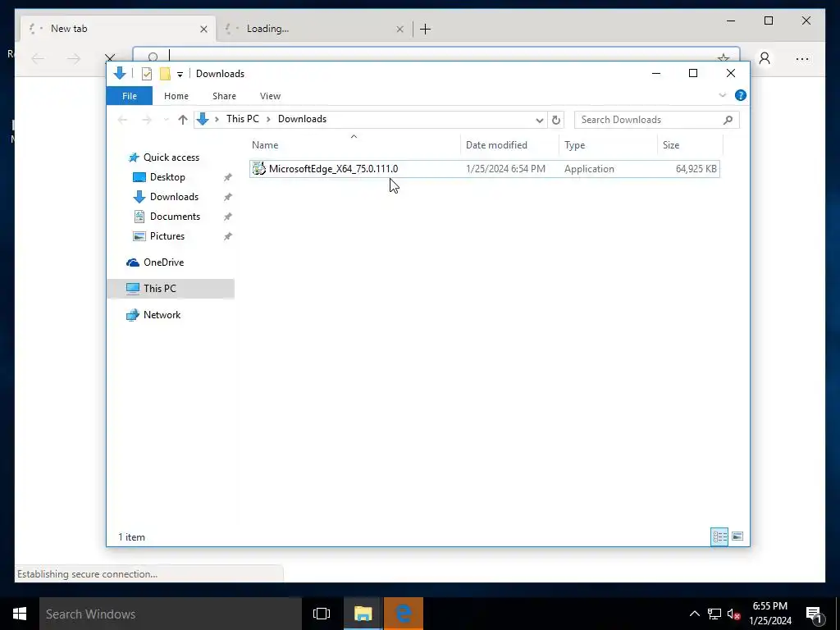Open the Share ribbon tab

(224, 96)
